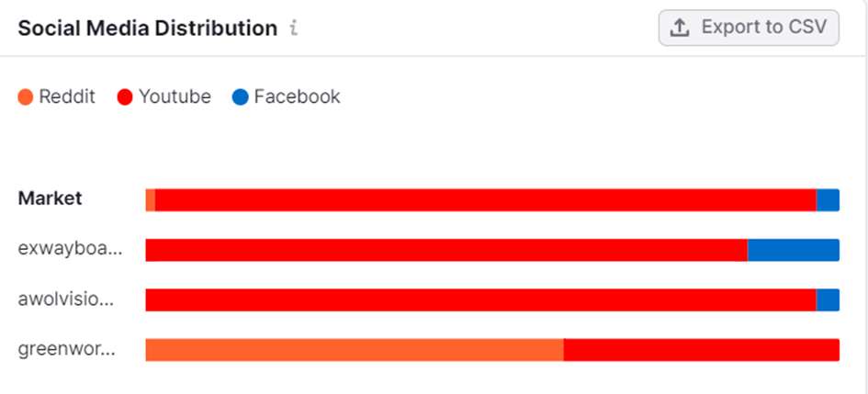Viewport: 868px width, 394px height.
Task: Open the awolvisio... competitor label
Action: click(x=67, y=299)
